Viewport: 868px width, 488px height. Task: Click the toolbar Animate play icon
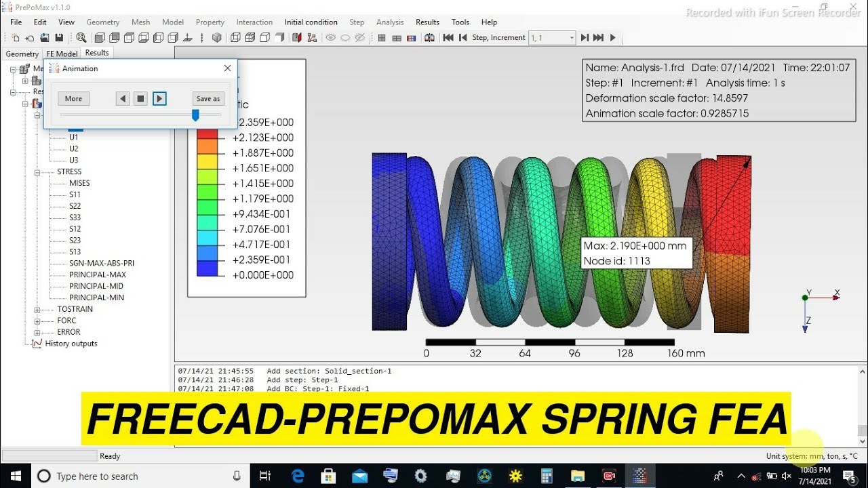tap(613, 38)
